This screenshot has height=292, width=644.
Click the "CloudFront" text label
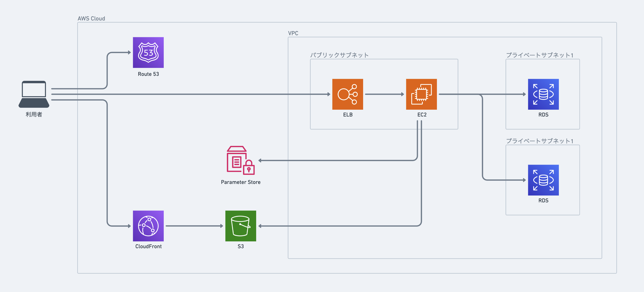click(x=148, y=246)
